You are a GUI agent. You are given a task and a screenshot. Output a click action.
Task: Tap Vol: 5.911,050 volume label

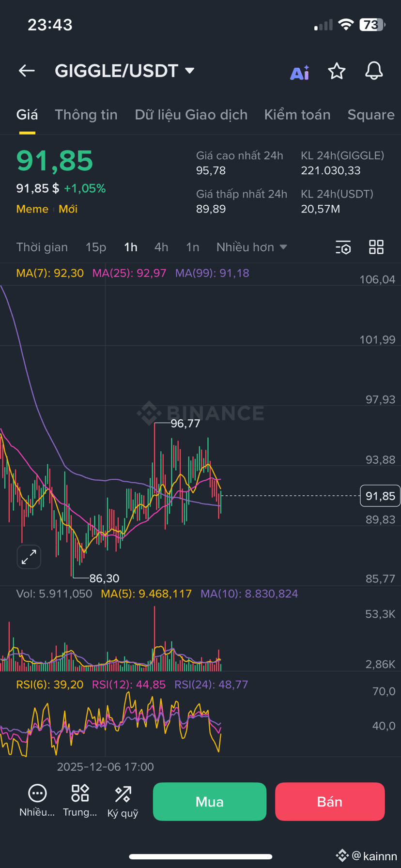pyautogui.click(x=54, y=594)
